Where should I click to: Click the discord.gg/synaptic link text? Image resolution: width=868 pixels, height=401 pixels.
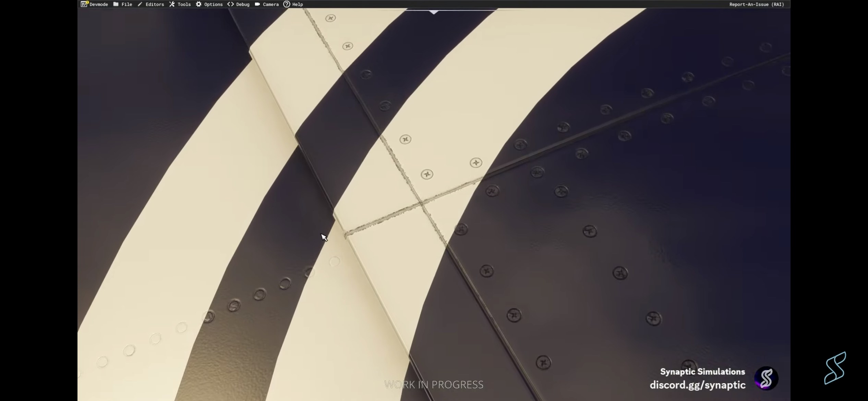(697, 385)
